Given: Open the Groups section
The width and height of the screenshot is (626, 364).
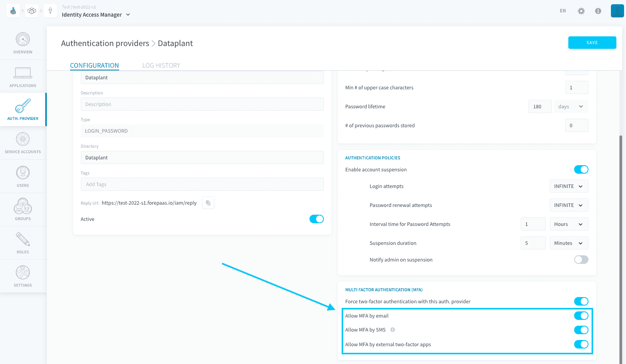Looking at the screenshot, I should (23, 209).
